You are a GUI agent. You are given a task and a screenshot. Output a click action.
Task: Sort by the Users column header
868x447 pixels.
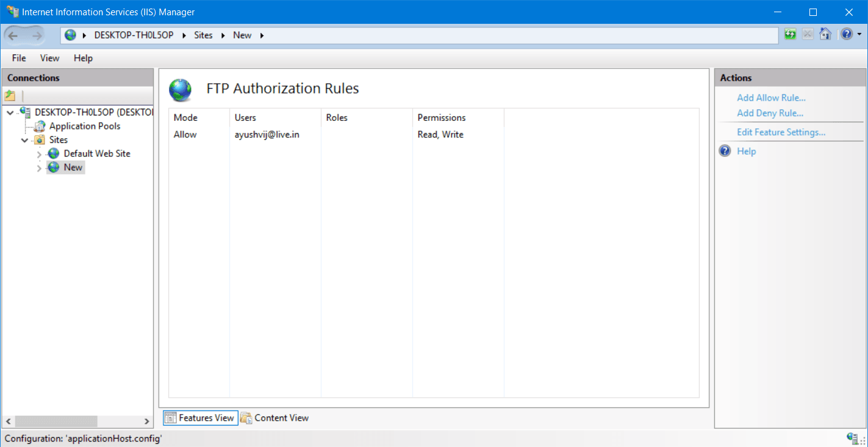pyautogui.click(x=276, y=117)
